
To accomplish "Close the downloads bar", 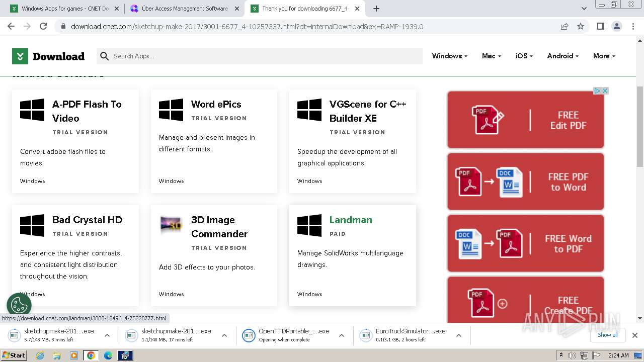I will tap(635, 335).
